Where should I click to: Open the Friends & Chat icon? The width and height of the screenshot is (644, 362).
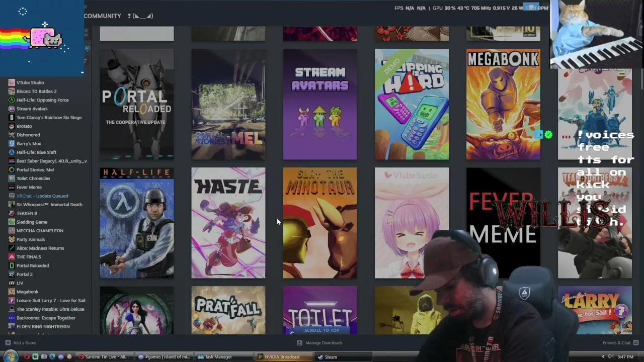pos(636,343)
